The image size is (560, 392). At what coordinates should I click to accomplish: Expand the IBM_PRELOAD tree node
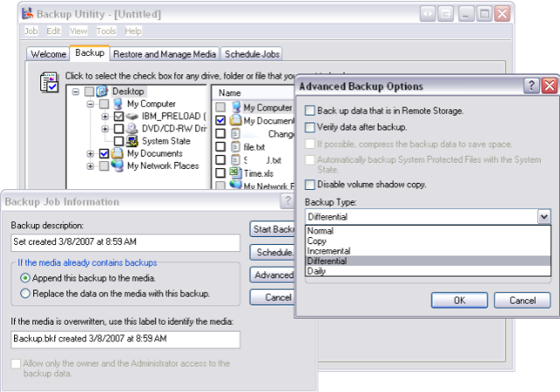tap(105, 116)
